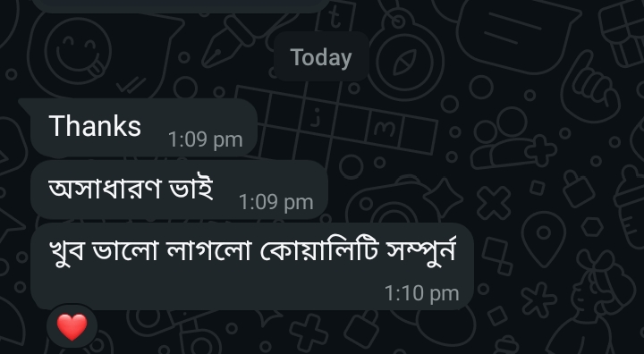Open the red heart reaction
Image resolution: width=644 pixels, height=354 pixels.
pyautogui.click(x=72, y=326)
